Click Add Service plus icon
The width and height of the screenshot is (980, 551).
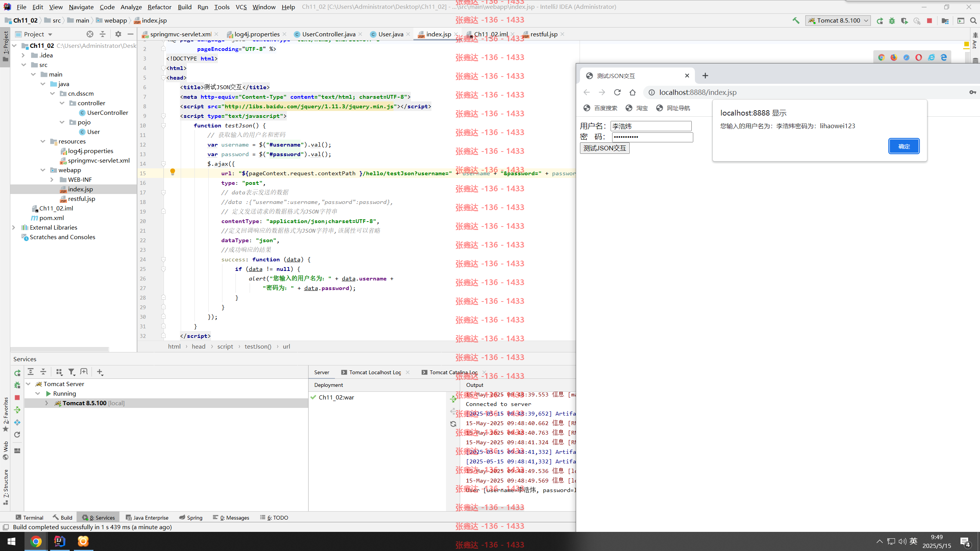100,372
